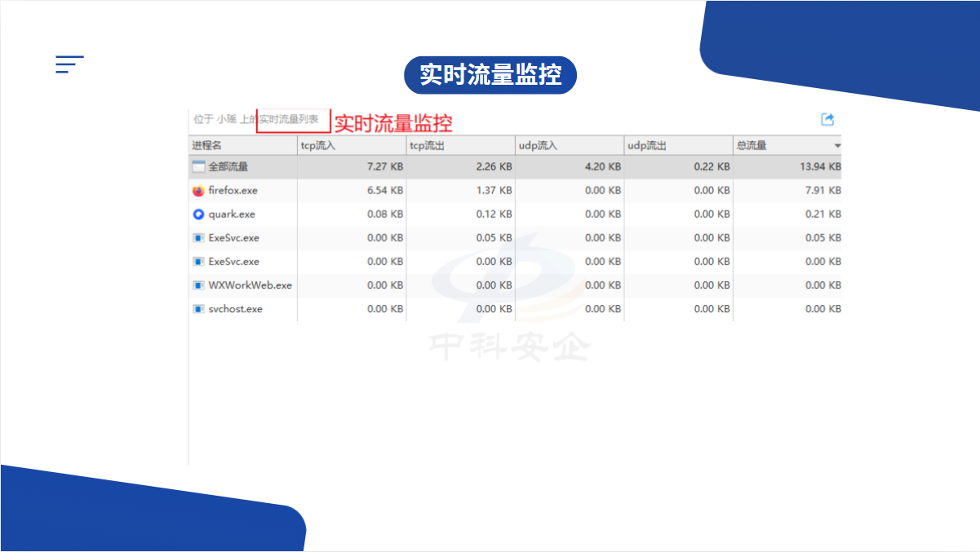Click the svchost.exe process icon
Screen dimensions: 980x552
pyautogui.click(x=198, y=309)
